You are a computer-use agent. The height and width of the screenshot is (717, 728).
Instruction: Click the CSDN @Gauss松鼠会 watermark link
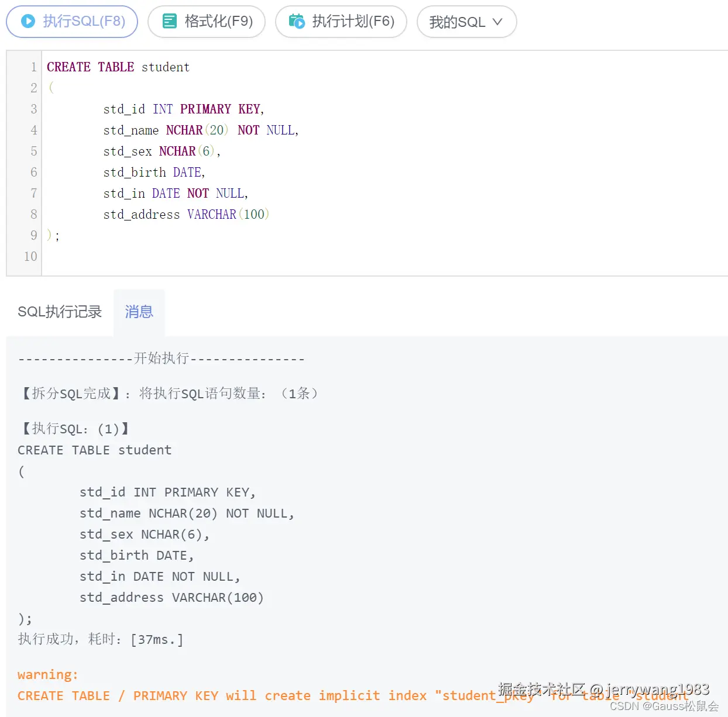[x=664, y=706]
